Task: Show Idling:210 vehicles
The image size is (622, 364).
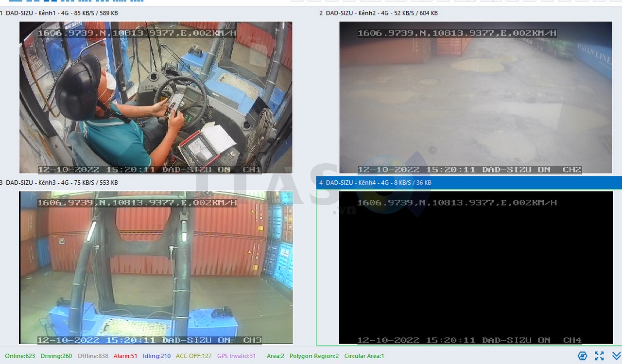Action: pos(156,356)
